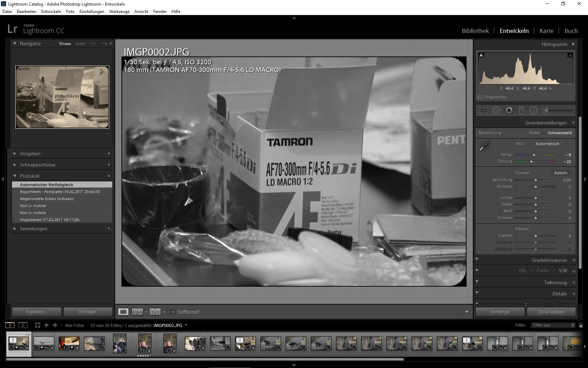This screenshot has width=588, height=368.
Task: Switch to the Bibliothek module
Action: [x=475, y=31]
